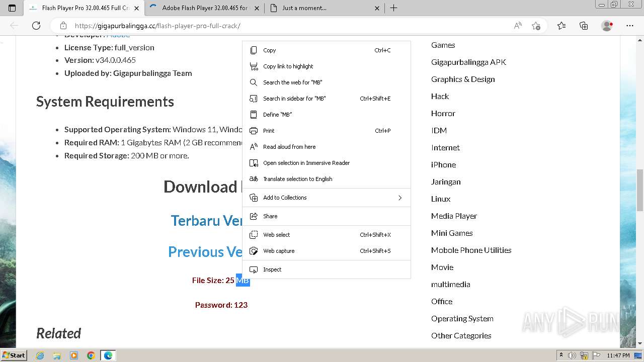Viewport: 644px width, 362px height.
Task: Click the system tray volume icon
Action: [x=572, y=355]
